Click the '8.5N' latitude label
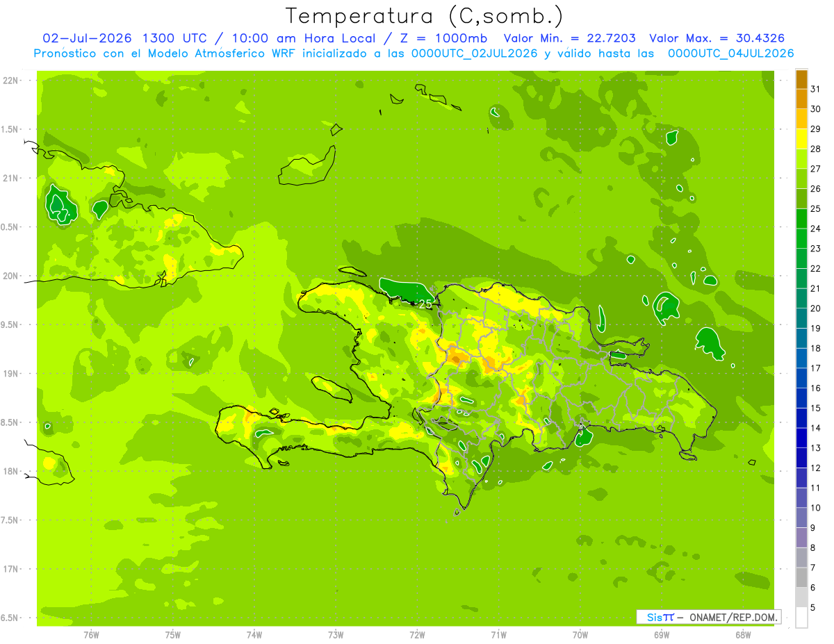Screen dimensions: 834x644 (x=10, y=422)
